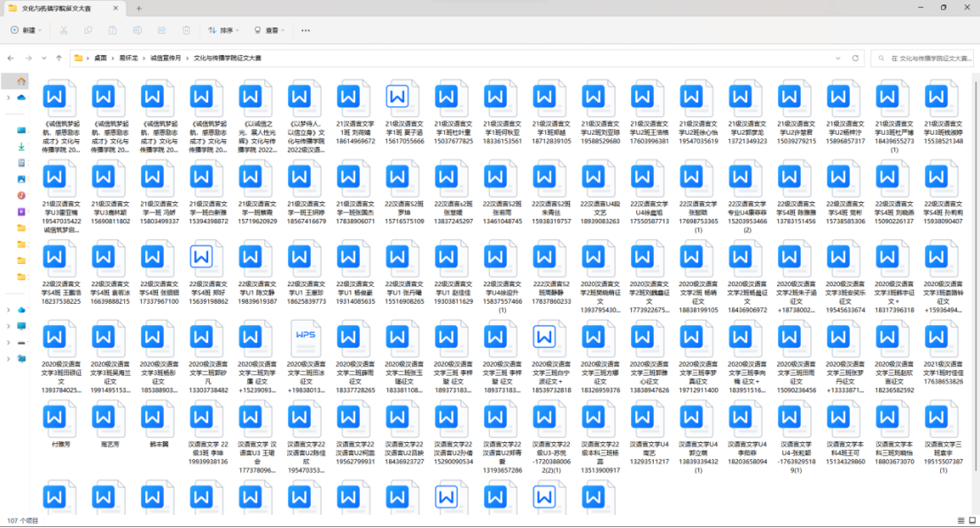Viewport: 980px width, 528px height.
Task: Expand the recent locations chevron
Action: point(43,58)
